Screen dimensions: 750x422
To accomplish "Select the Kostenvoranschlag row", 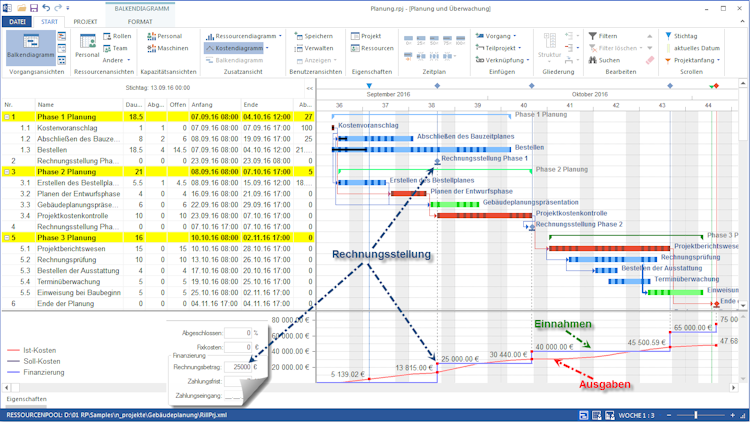I will 158,128.
